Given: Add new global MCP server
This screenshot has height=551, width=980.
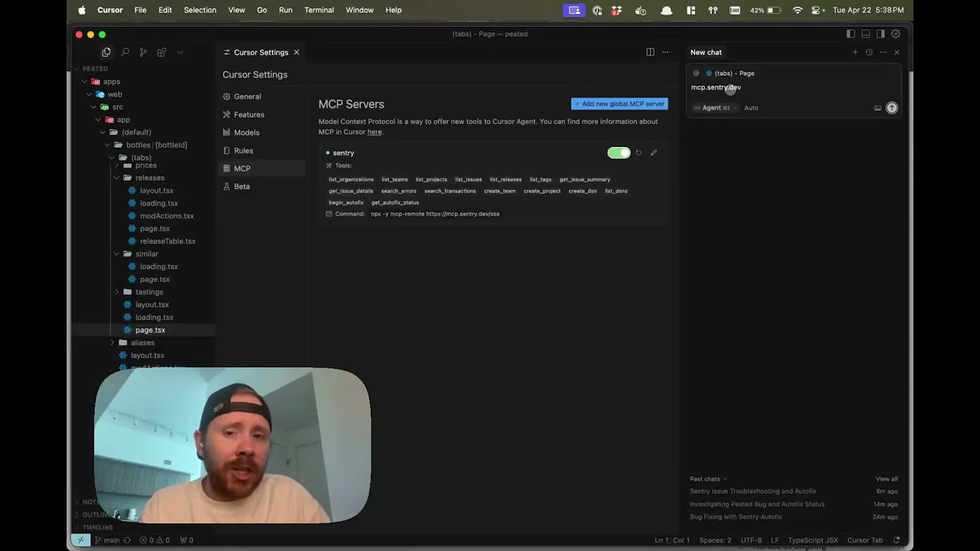Looking at the screenshot, I should [619, 104].
